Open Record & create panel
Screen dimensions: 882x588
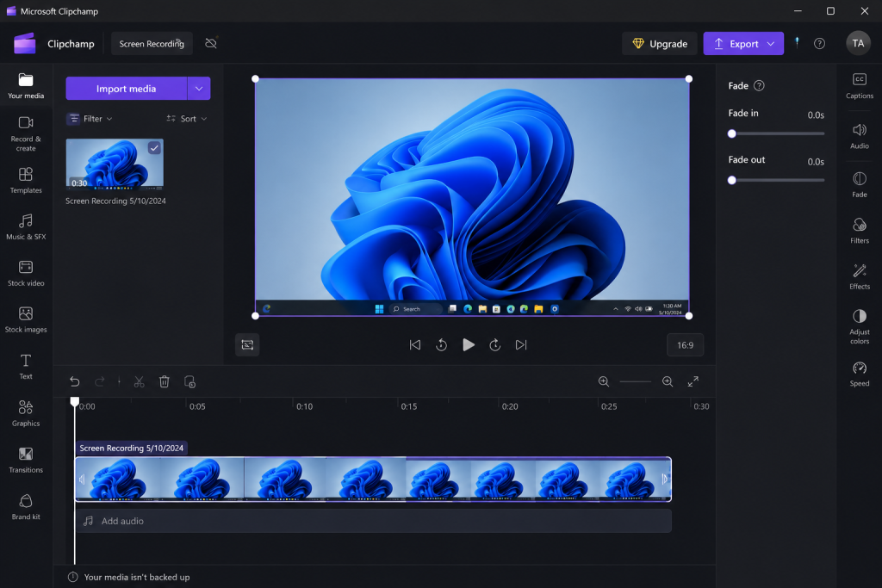[x=26, y=133]
